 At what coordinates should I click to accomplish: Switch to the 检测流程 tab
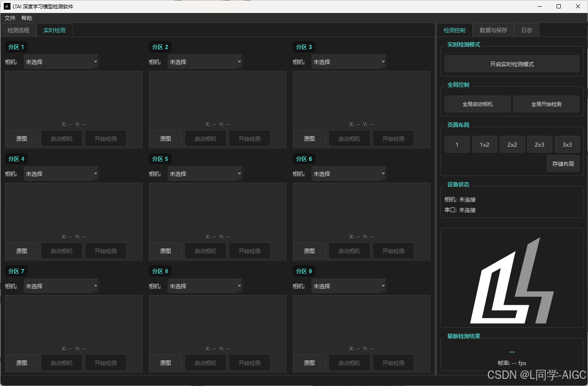tap(18, 30)
